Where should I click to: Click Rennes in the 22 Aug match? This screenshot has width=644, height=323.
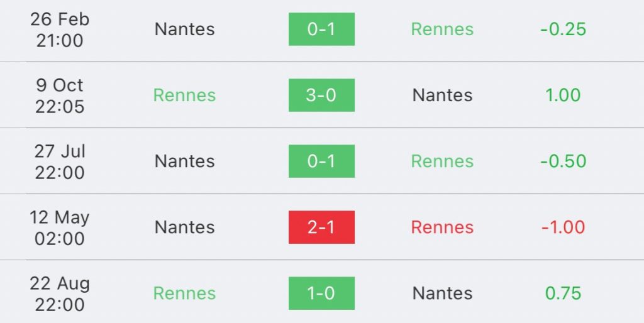pos(184,293)
